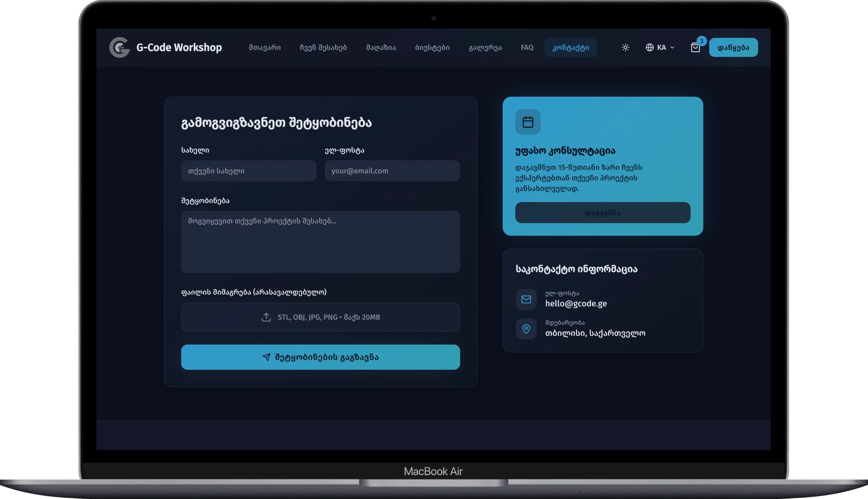Screen dimensions: 868x499
Task: Click the თბილისი, საქართველო location text
Action: (x=595, y=333)
